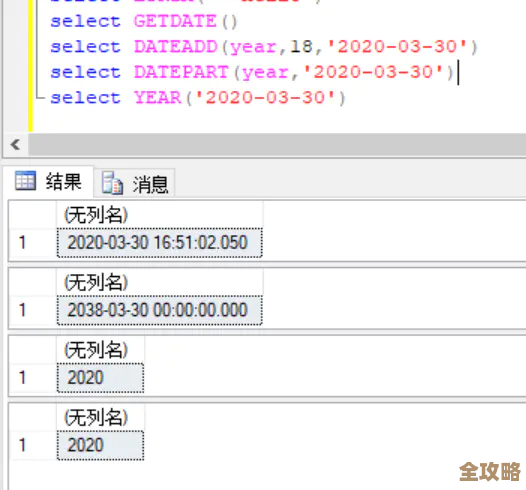Click the DATEADD keyword in the query
Image resolution: width=526 pixels, height=490 pixels.
176,47
